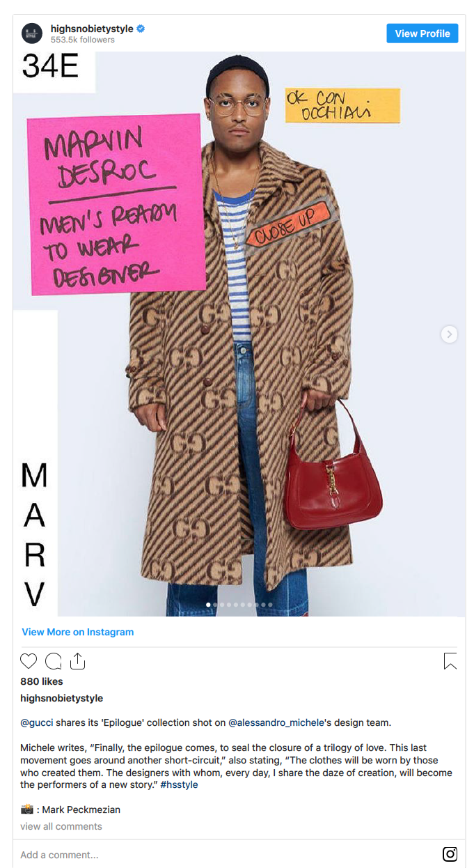This screenshot has height=868, width=474.
Task: Click the highsnobietystyle profile avatar
Action: pos(32,33)
